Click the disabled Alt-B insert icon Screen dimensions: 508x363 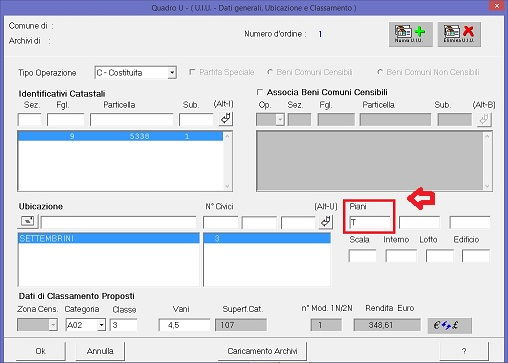click(484, 119)
